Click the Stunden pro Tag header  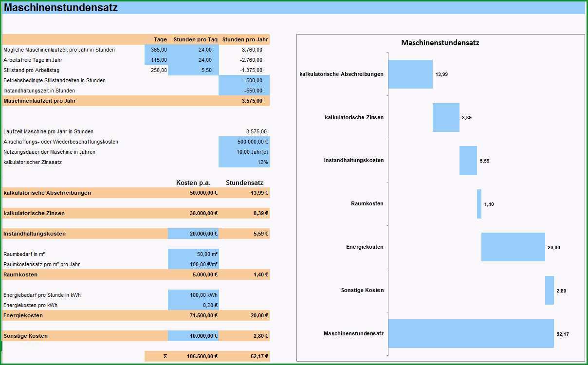(x=196, y=39)
